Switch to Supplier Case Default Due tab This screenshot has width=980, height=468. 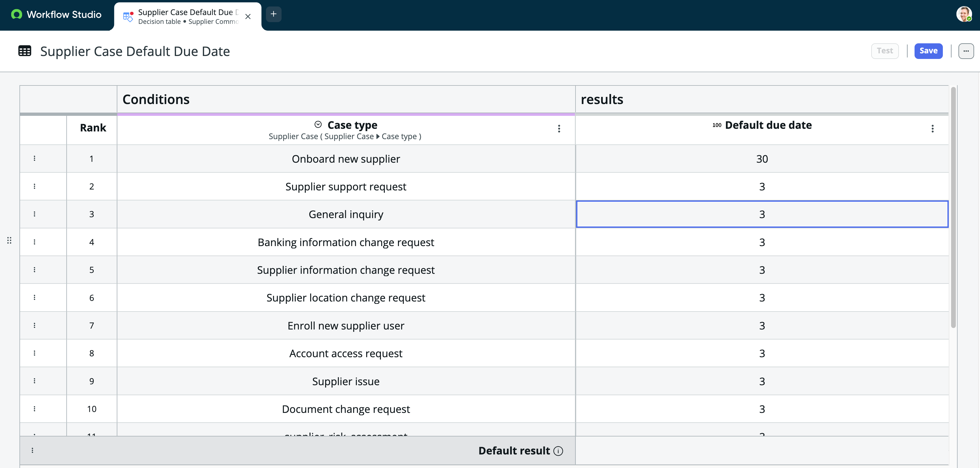pos(188,17)
